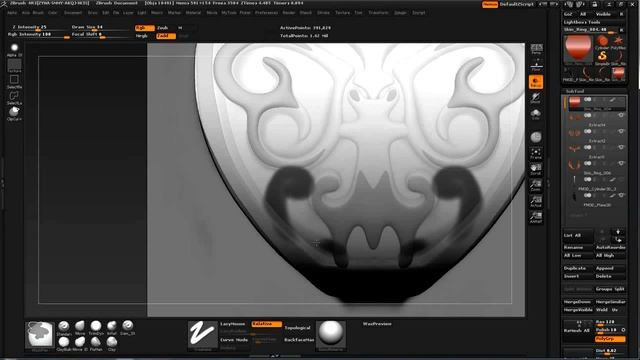
Task: Click the Rename subtool button
Action: (x=578, y=247)
